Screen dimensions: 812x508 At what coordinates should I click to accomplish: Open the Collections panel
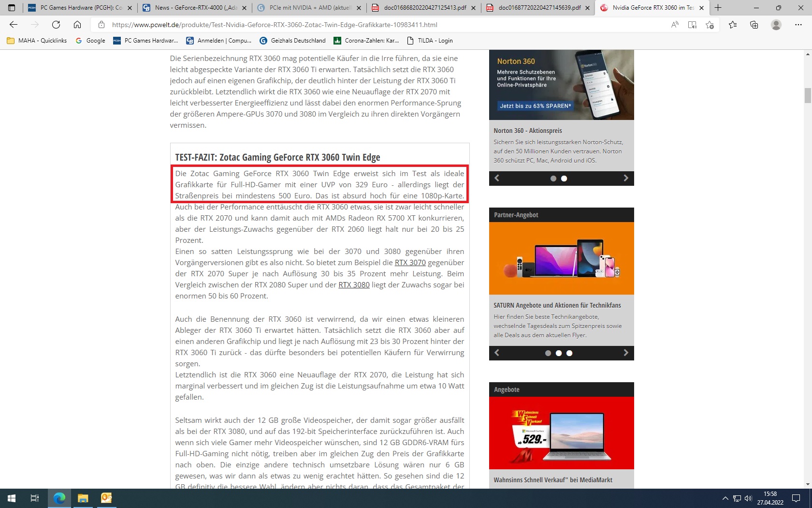754,25
